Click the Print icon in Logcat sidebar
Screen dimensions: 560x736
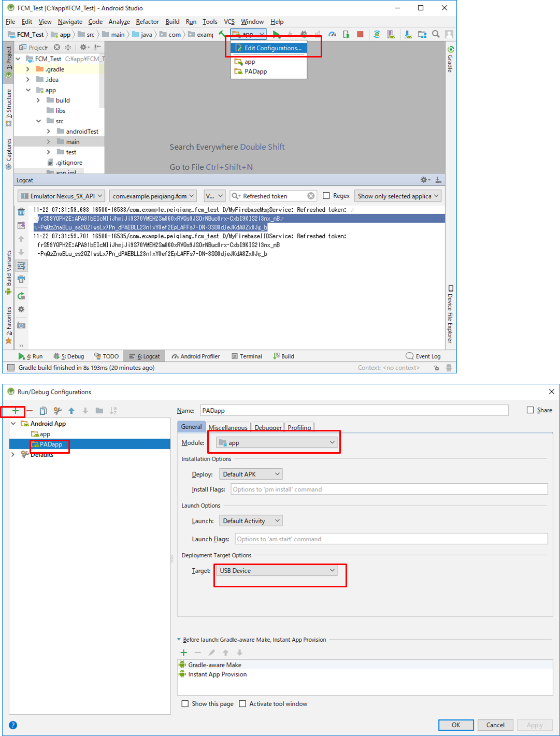click(21, 279)
